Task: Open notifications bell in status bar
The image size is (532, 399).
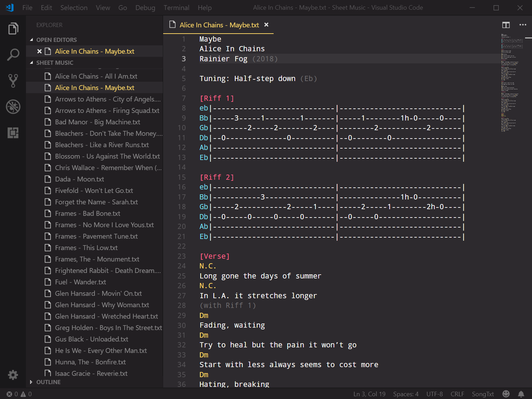Action: click(521, 394)
